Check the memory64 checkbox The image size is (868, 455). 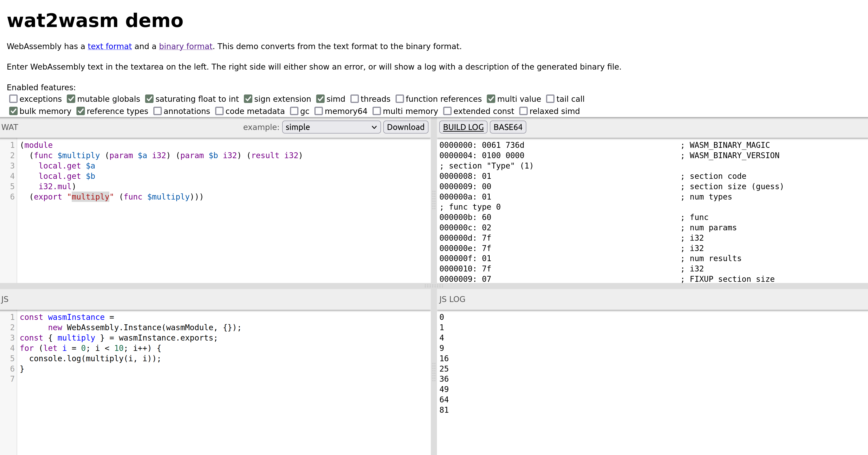click(x=318, y=111)
